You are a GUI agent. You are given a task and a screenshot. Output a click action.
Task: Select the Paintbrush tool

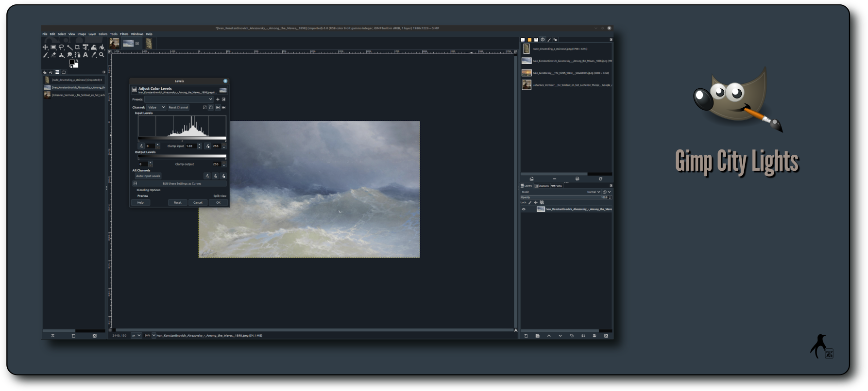click(45, 55)
